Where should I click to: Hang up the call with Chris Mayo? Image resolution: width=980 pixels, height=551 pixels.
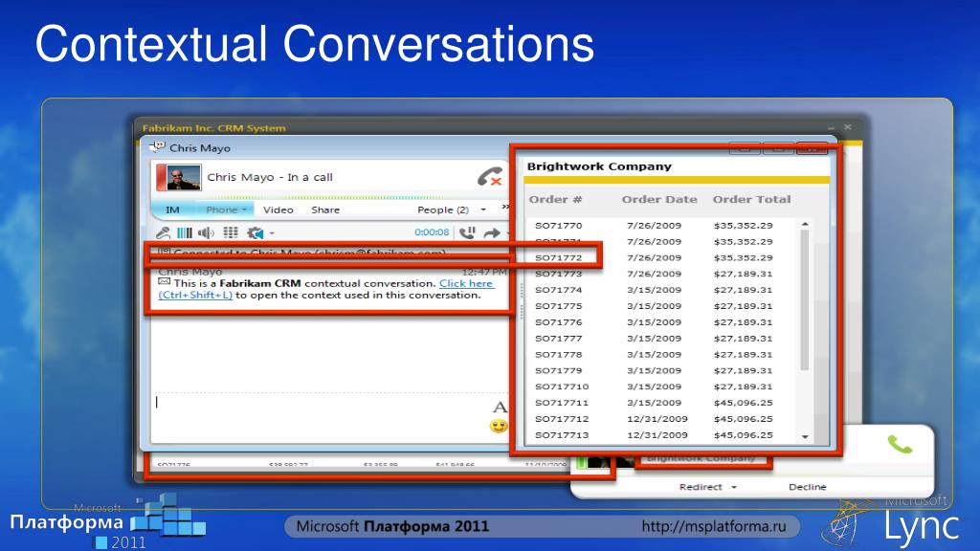(489, 177)
